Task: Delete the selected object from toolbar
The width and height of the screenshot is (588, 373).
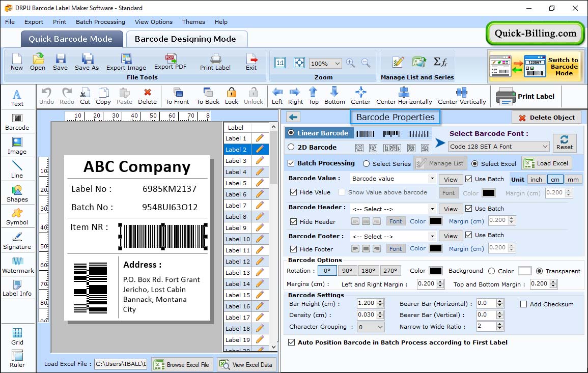Action: pyautogui.click(x=147, y=96)
